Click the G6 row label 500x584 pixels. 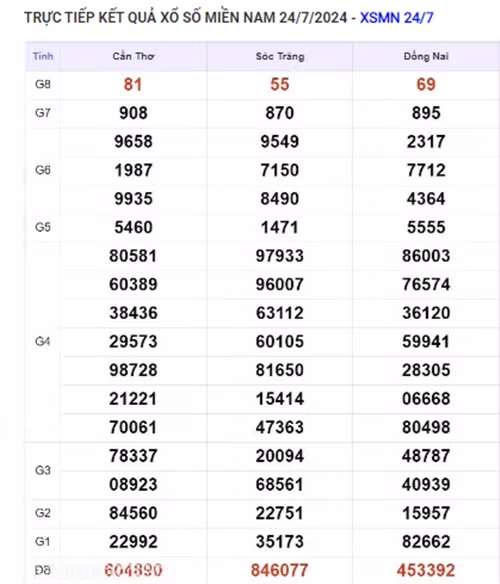coord(43,170)
